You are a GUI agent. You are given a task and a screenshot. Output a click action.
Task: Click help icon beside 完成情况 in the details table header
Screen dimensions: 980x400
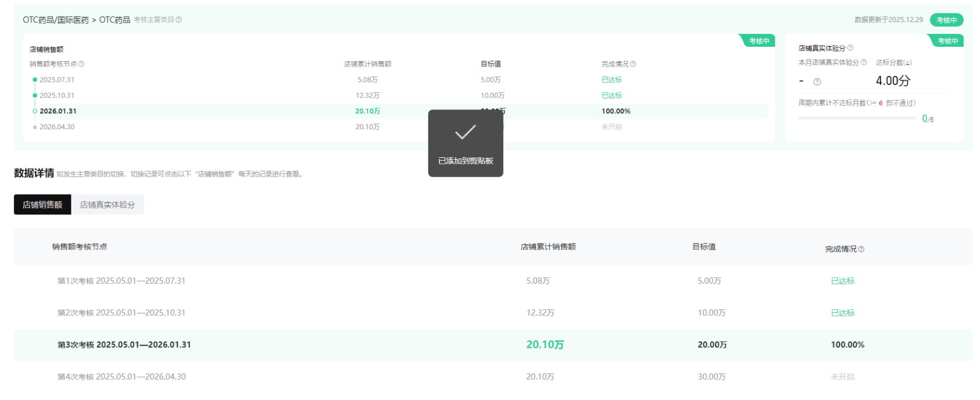[x=861, y=250]
